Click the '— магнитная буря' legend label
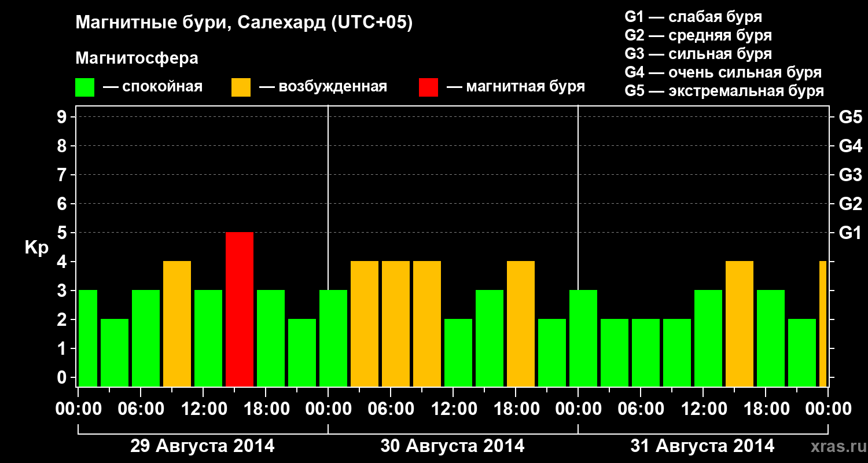 516,87
